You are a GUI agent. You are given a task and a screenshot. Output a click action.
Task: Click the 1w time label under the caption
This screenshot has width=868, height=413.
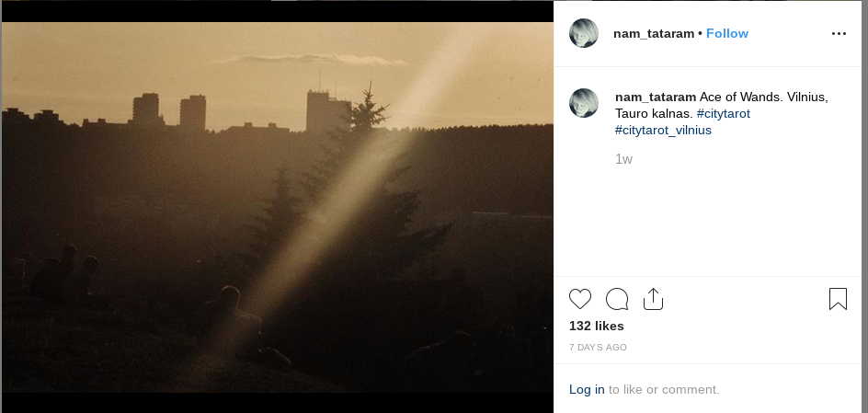click(x=623, y=159)
